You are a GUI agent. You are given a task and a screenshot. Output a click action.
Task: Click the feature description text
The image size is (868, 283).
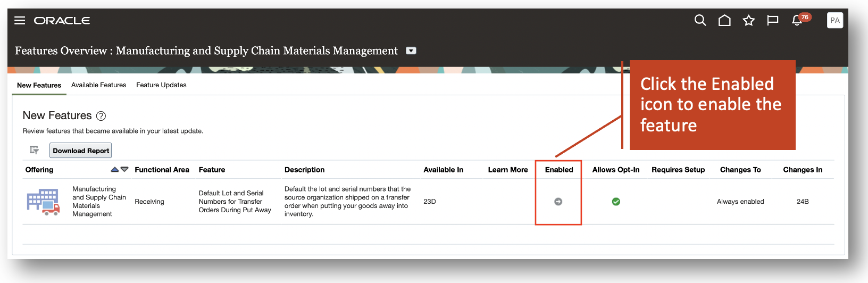347,202
